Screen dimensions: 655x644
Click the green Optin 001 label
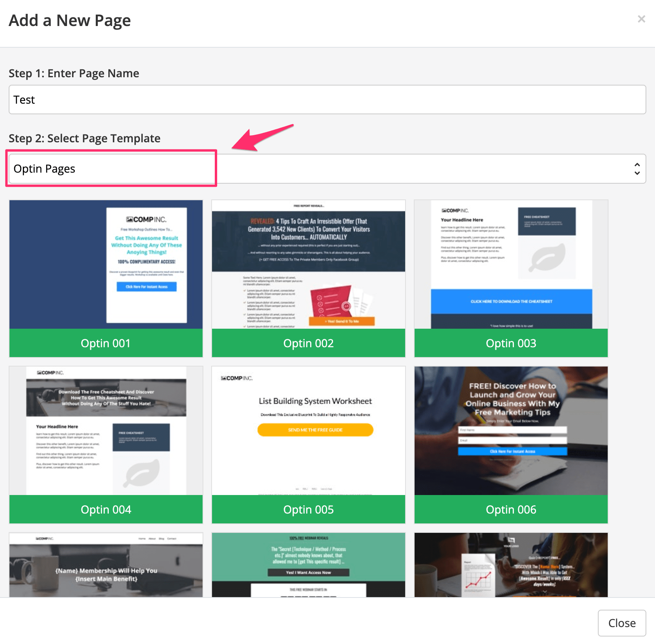point(106,343)
